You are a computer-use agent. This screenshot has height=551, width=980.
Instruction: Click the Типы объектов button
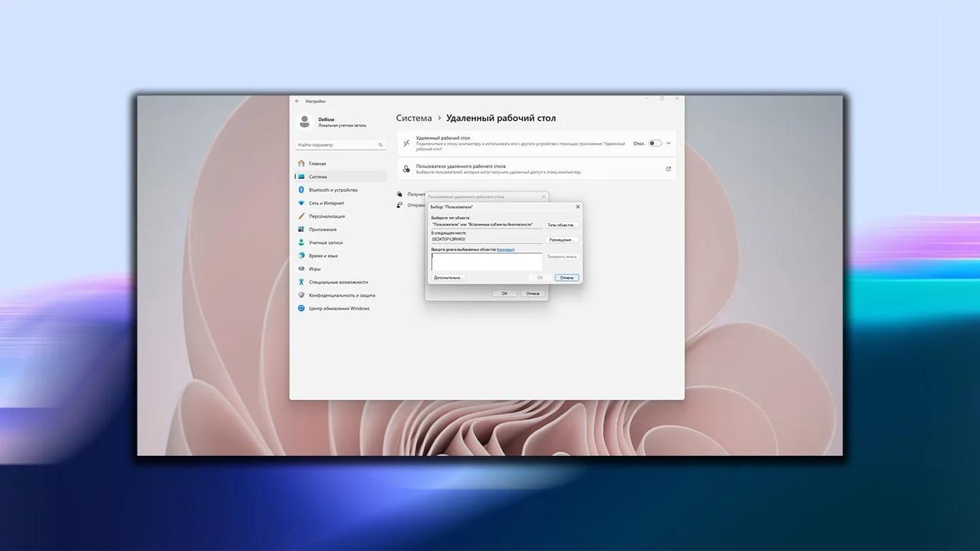point(561,224)
